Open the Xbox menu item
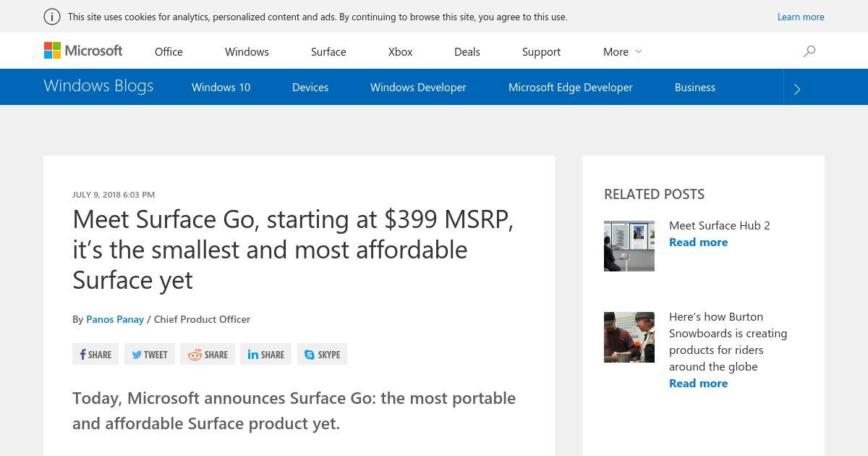The image size is (868, 456). click(400, 51)
